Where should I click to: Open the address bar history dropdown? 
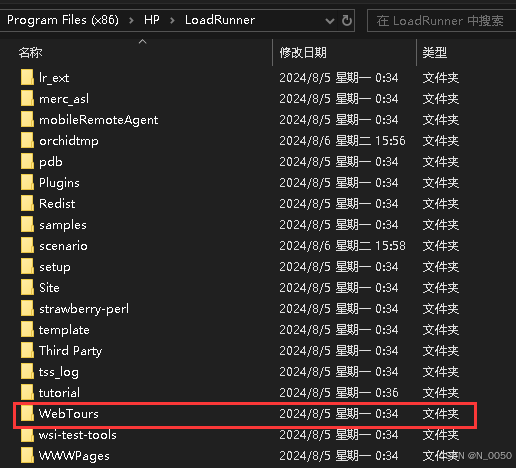coord(330,21)
